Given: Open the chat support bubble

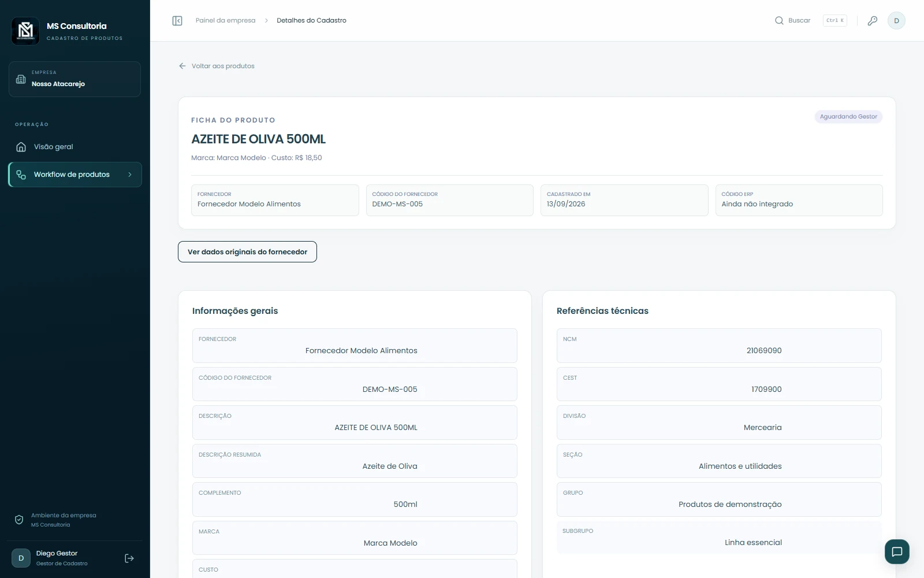Looking at the screenshot, I should tap(897, 551).
